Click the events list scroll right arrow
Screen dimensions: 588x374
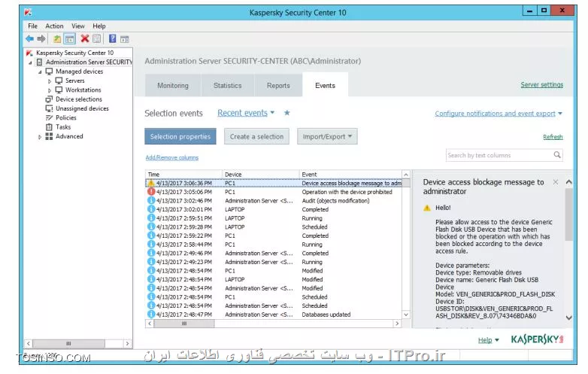pyautogui.click(x=397, y=324)
